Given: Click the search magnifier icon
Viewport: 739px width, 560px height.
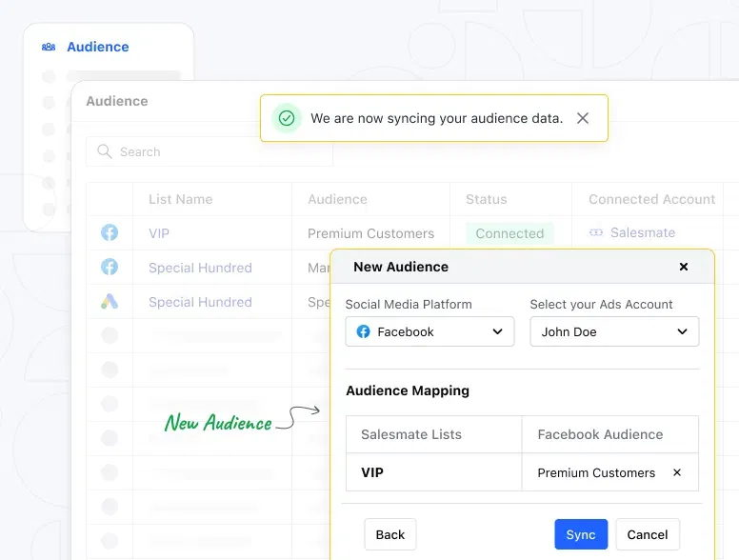Looking at the screenshot, I should 104,151.
